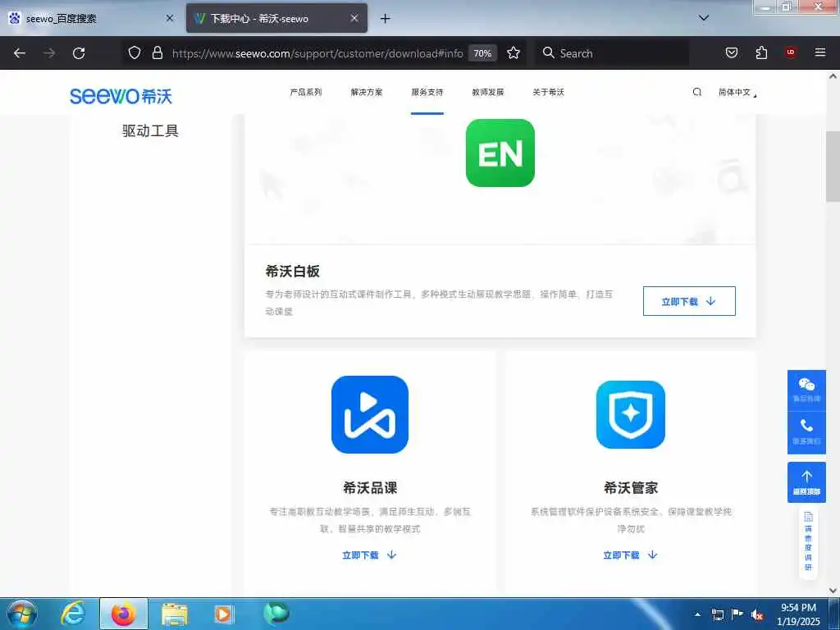The image size is (840, 630).
Task: Open the 教师发展 nav menu
Action: [x=487, y=92]
